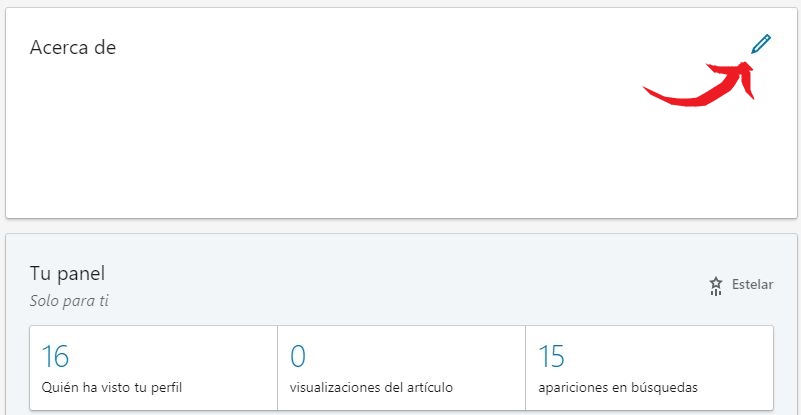Edit the Acerca de section via pencil icon
This screenshot has width=801, height=415.
761,44
